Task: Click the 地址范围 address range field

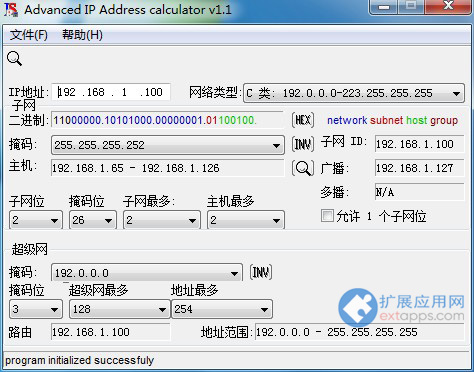Action: [x=360, y=332]
